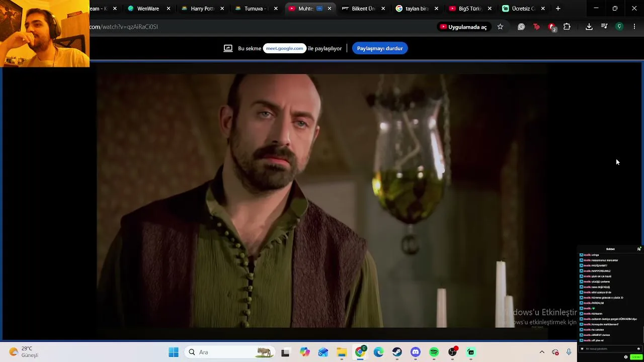
Task: Click the microphone tray icon
Action: click(x=569, y=352)
